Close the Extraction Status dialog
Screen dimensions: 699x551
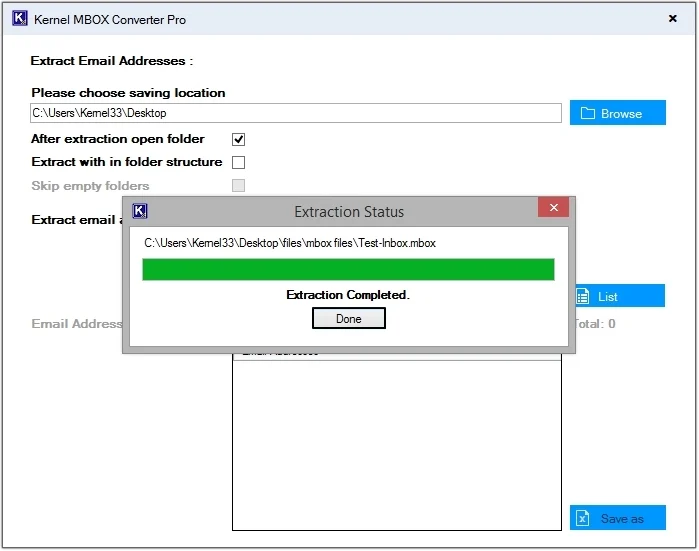coord(553,207)
